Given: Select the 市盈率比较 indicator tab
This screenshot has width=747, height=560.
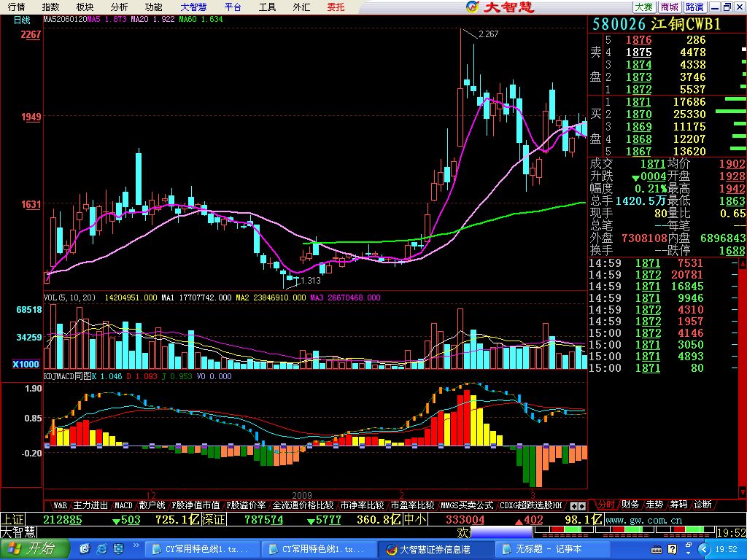Looking at the screenshot, I should pos(413,505).
